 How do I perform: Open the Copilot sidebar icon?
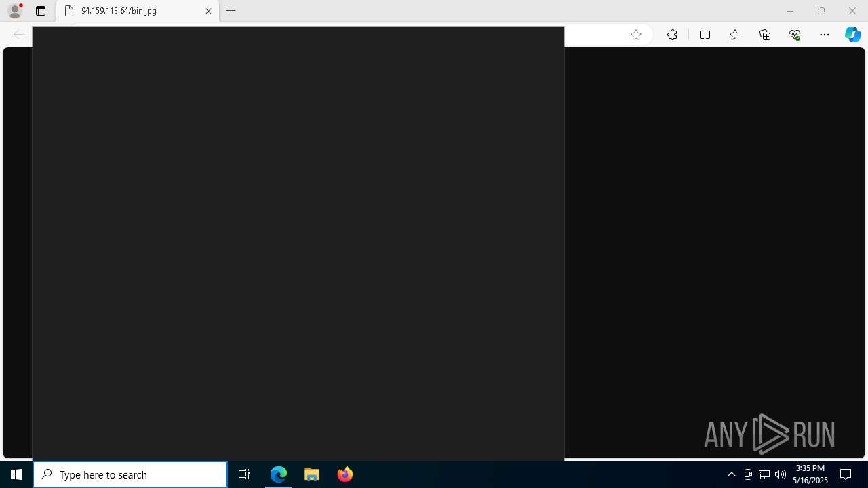pyautogui.click(x=853, y=35)
